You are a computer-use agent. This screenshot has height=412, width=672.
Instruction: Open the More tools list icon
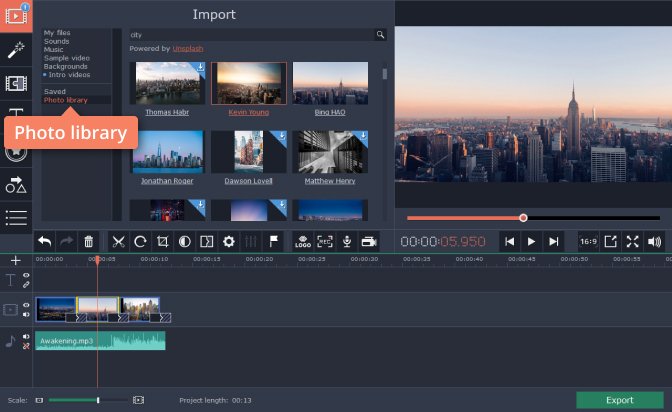[16, 218]
